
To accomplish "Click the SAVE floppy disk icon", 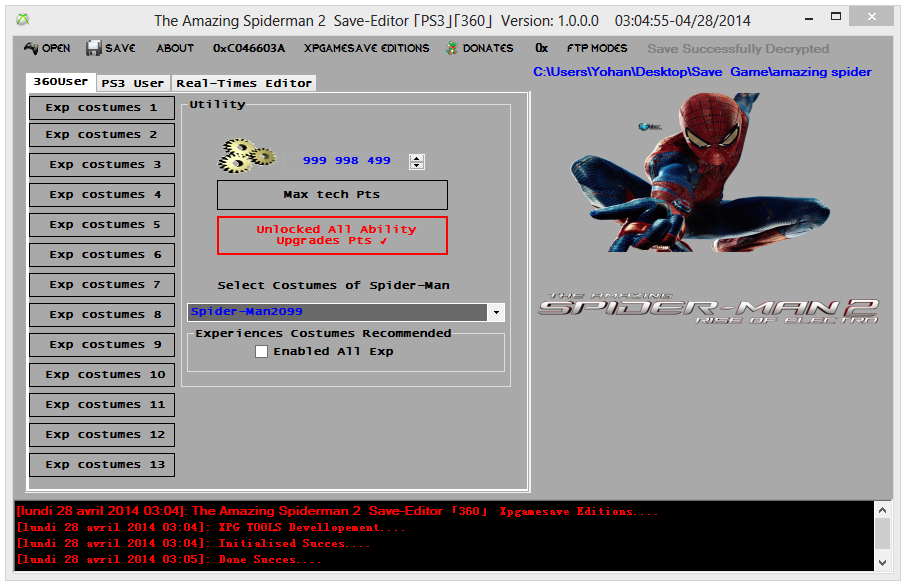I will [94, 48].
